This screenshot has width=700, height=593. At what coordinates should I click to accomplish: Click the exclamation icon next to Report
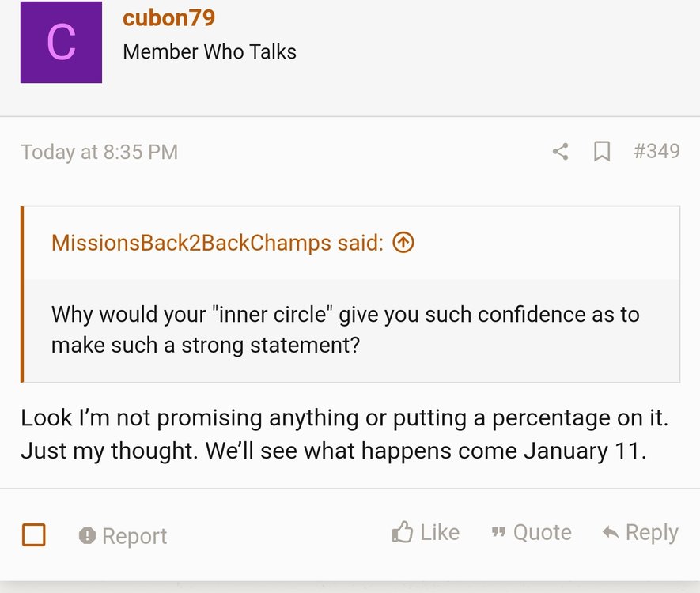(87, 536)
